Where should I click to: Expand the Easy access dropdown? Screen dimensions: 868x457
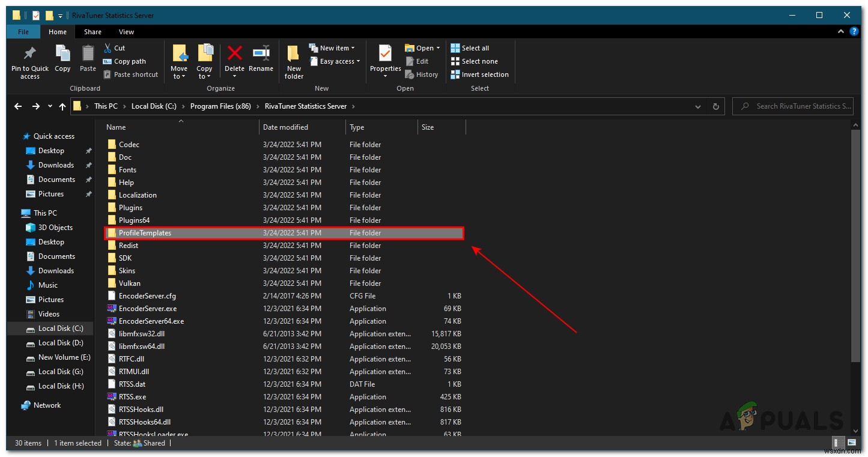pyautogui.click(x=335, y=61)
